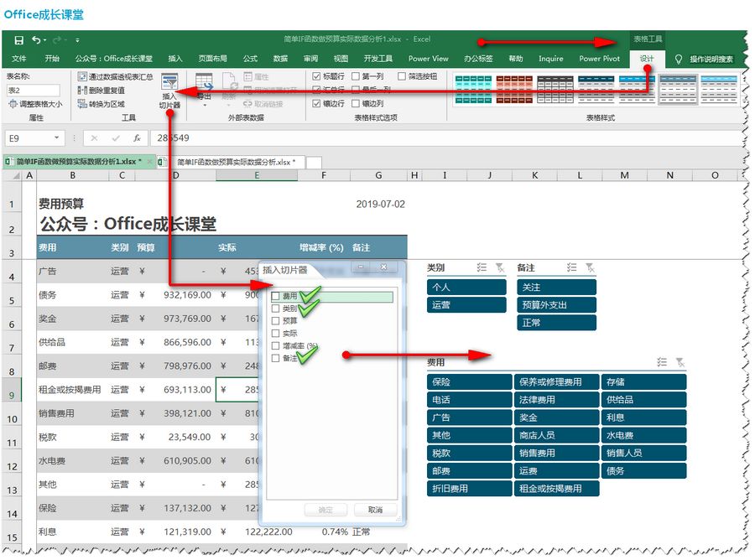
Task: Click the fx insert function icon
Action: (137, 138)
